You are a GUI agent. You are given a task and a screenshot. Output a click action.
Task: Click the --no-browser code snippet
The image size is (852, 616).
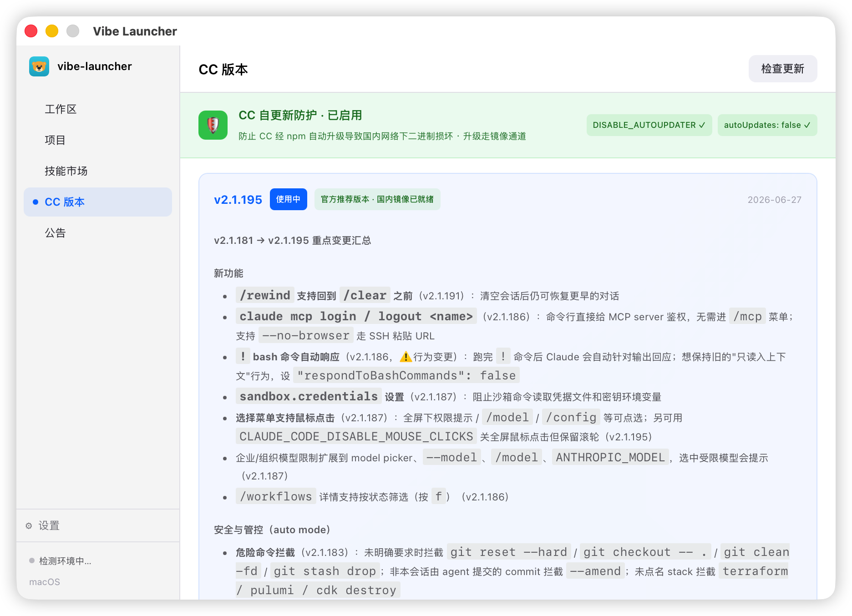(306, 335)
